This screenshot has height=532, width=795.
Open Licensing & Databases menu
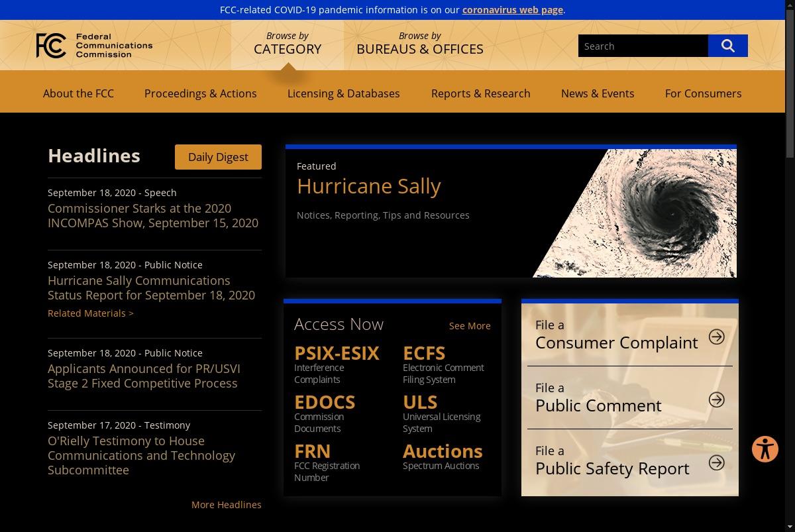[x=344, y=93]
